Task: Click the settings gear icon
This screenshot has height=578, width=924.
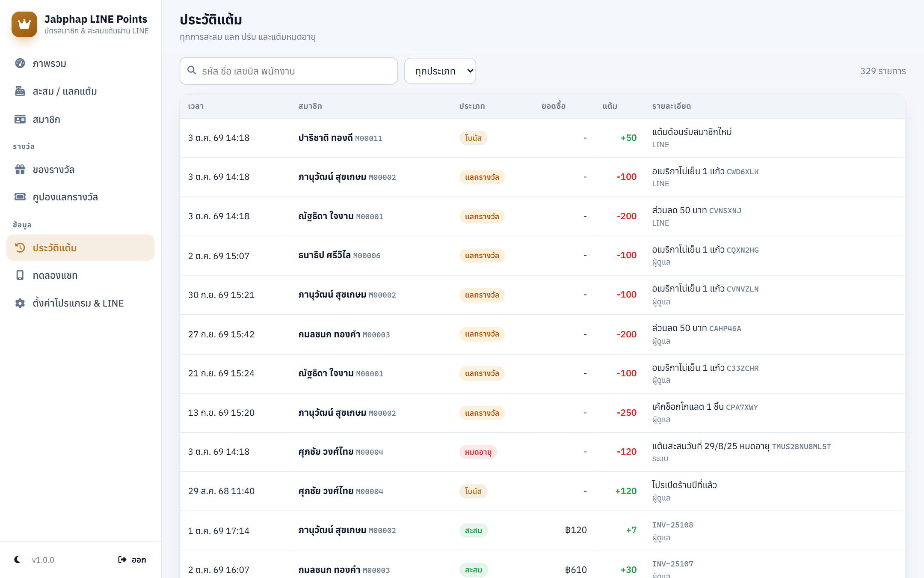Action: pyautogui.click(x=20, y=303)
